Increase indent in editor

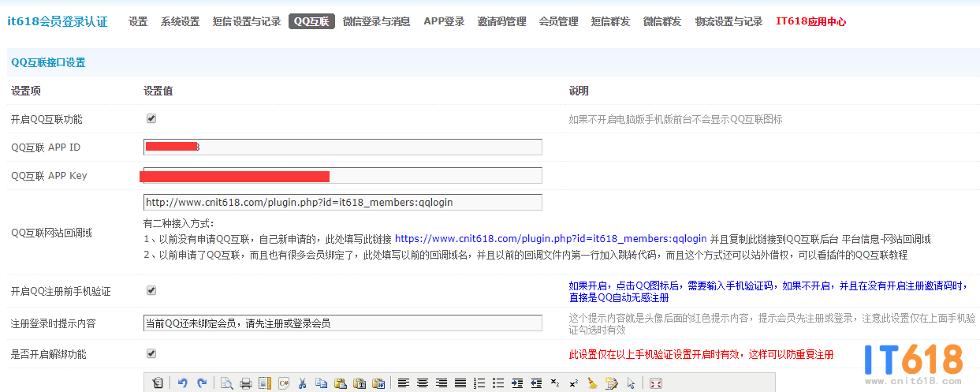517,383
